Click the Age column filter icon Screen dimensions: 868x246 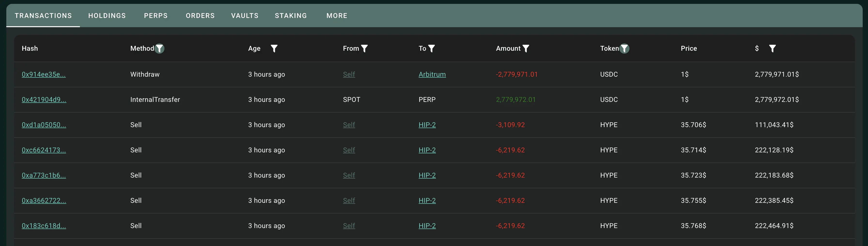pyautogui.click(x=274, y=49)
